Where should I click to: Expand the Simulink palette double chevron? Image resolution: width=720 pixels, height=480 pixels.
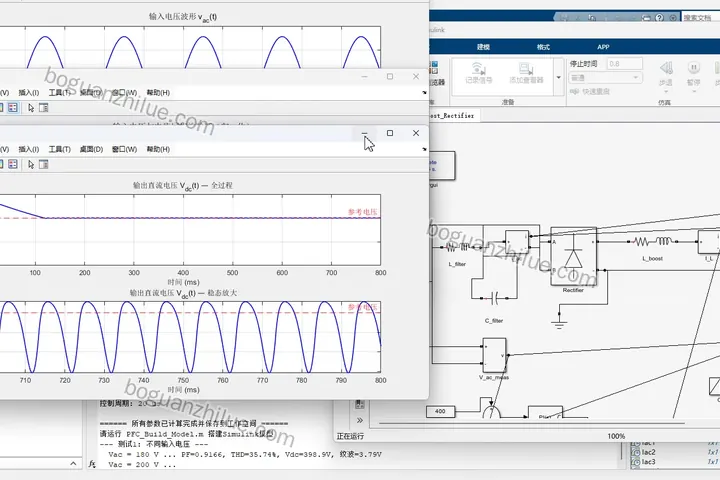(360, 420)
